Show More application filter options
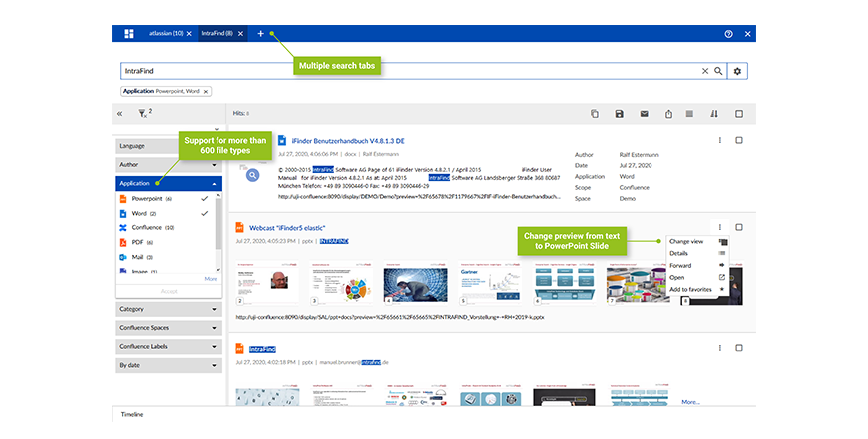 (x=211, y=279)
